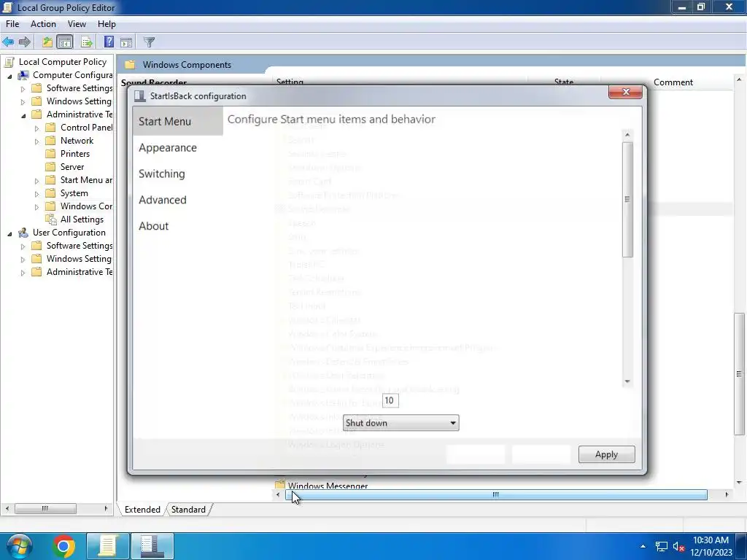The width and height of the screenshot is (747, 560).
Task: Click the Apply button
Action: click(606, 454)
